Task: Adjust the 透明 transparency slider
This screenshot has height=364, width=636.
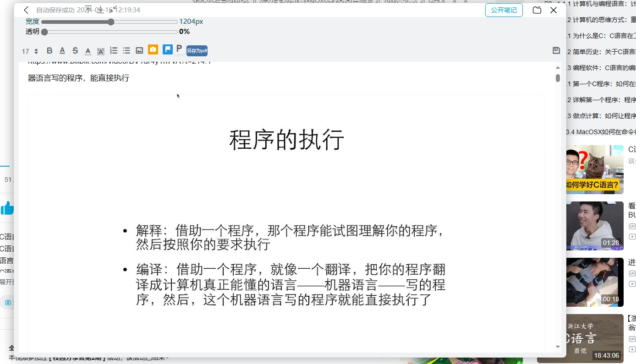Action: click(109, 32)
